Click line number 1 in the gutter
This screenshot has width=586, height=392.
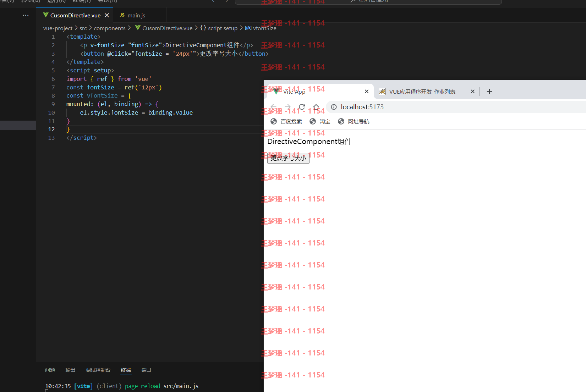click(53, 37)
